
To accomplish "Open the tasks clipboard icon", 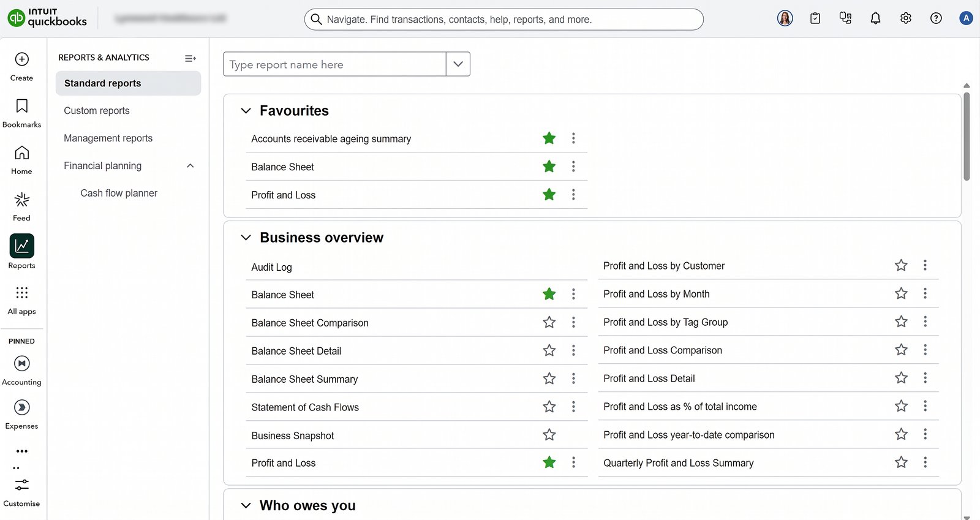I will (815, 18).
